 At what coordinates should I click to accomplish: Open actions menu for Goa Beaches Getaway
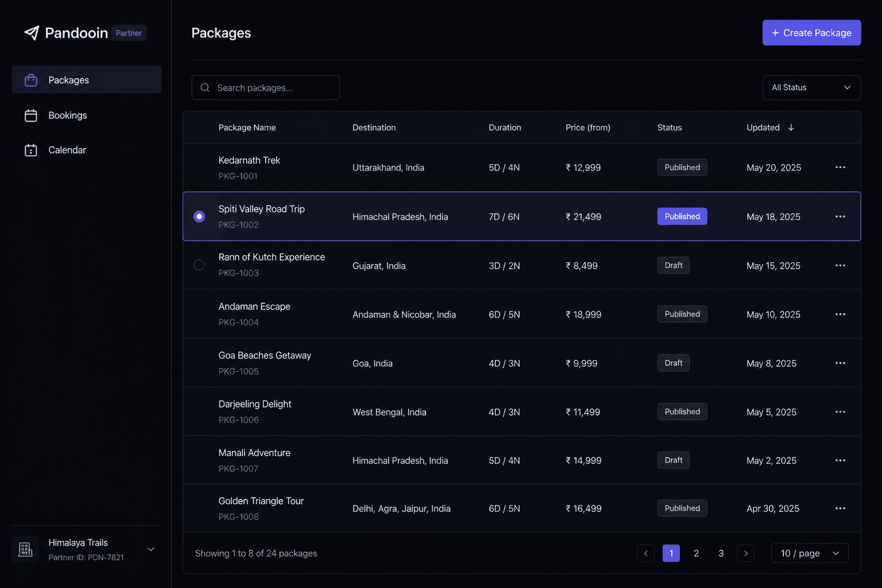[x=840, y=363]
